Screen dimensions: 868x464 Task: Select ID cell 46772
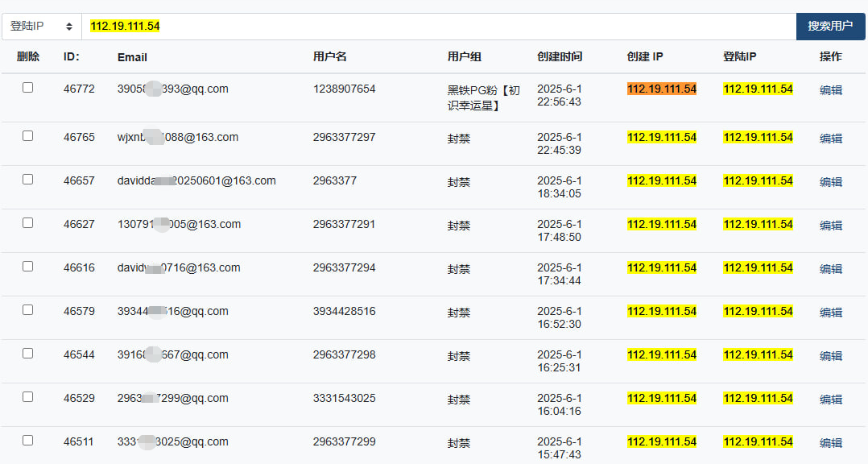tap(79, 89)
